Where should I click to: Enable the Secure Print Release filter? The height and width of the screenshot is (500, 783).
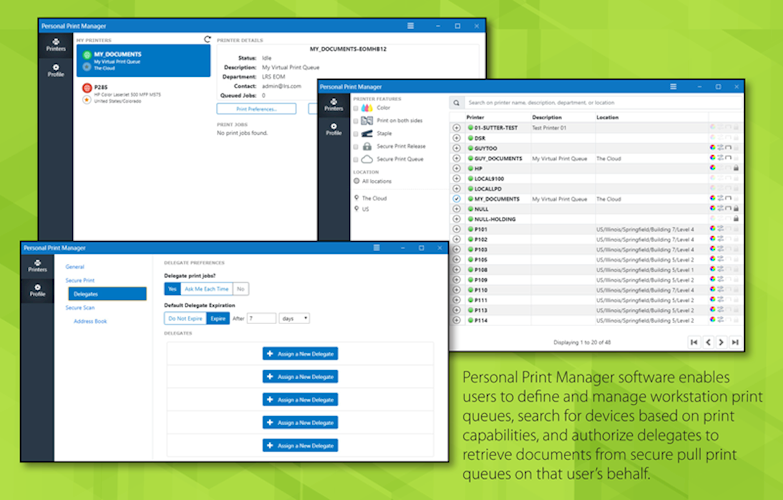[356, 147]
